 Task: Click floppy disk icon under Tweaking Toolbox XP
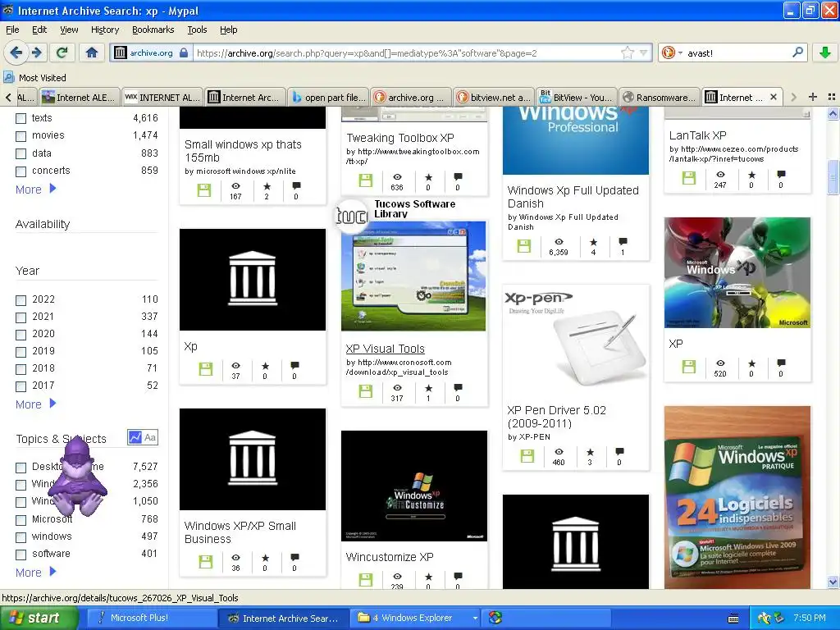[366, 180]
